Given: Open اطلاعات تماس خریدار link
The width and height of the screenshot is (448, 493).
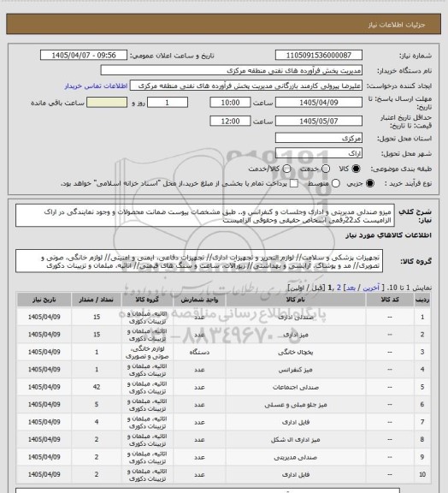Looking at the screenshot, I should coord(96,86).
